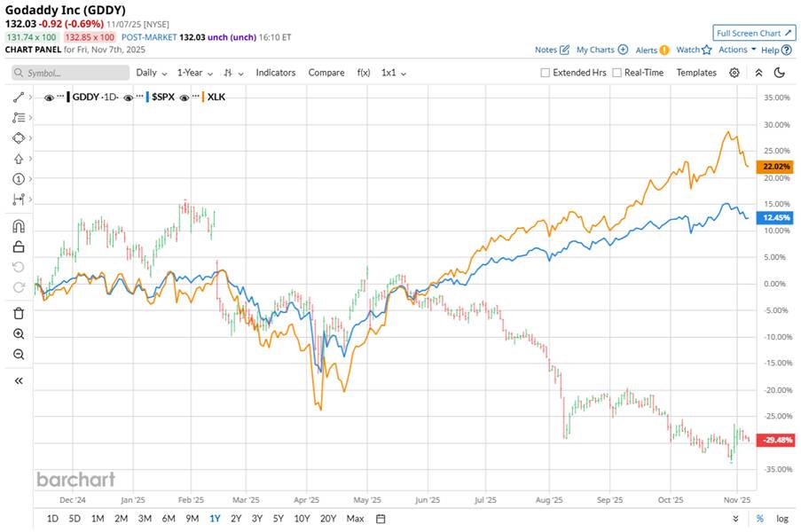This screenshot has width=801, height=532.
Task: Zoom out of the chart
Action: tap(19, 355)
